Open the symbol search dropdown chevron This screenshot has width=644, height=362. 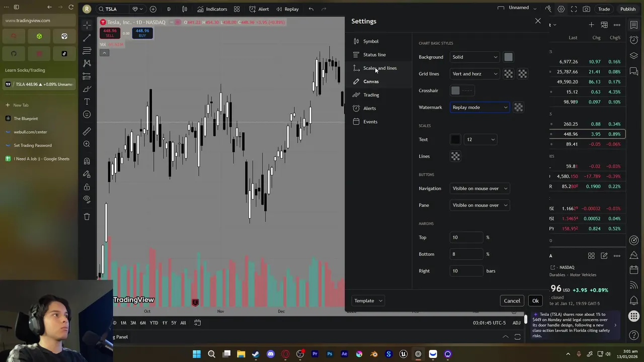pos(141,9)
